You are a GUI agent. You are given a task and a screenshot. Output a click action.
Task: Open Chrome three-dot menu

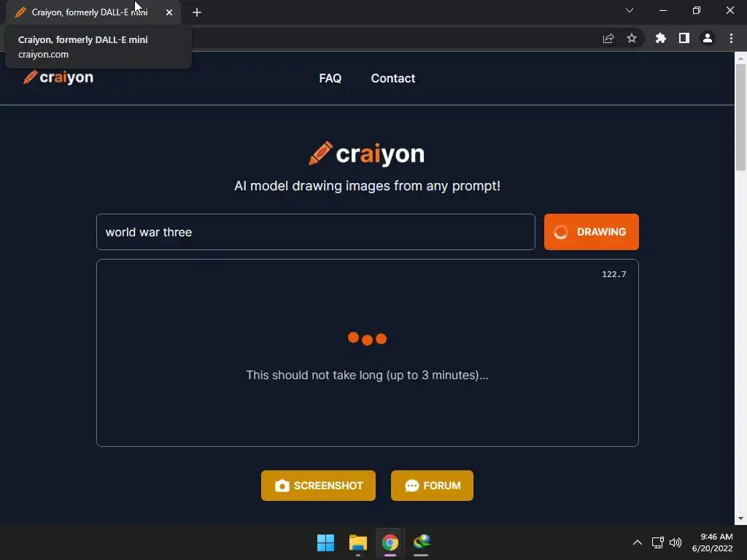tap(731, 38)
